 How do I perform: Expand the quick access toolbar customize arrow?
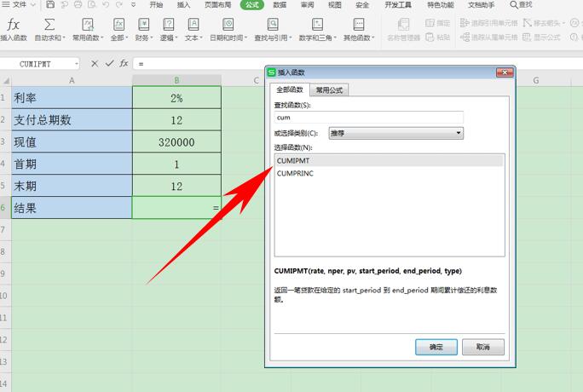click(x=133, y=5)
